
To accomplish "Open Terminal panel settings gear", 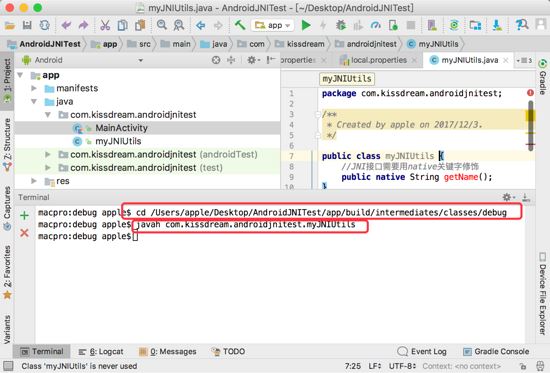I will (508, 197).
